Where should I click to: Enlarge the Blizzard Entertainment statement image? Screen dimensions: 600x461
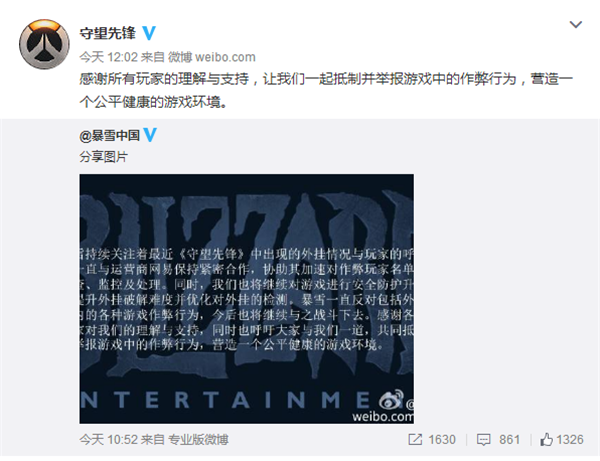[246, 299]
